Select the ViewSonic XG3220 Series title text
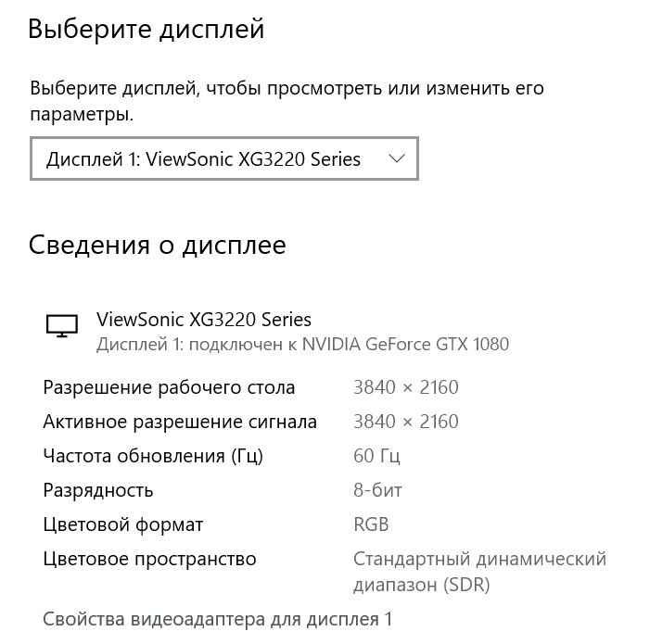Image resolution: width=650 pixels, height=644 pixels. pos(204,320)
